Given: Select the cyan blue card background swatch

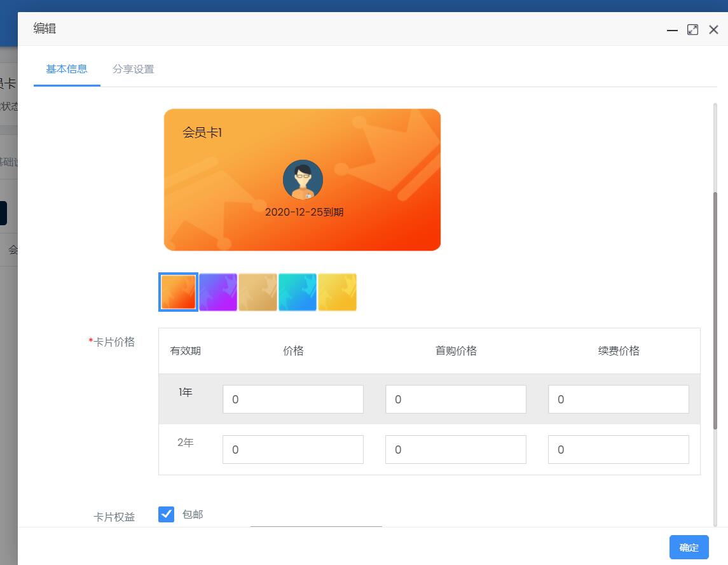Looking at the screenshot, I should tap(297, 292).
